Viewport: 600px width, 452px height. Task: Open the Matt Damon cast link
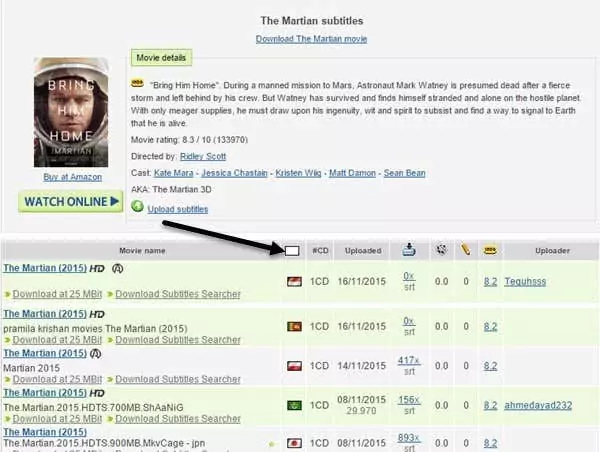(350, 173)
